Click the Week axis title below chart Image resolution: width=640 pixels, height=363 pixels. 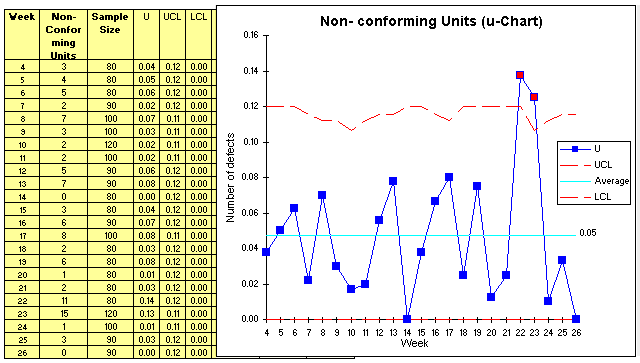(414, 343)
